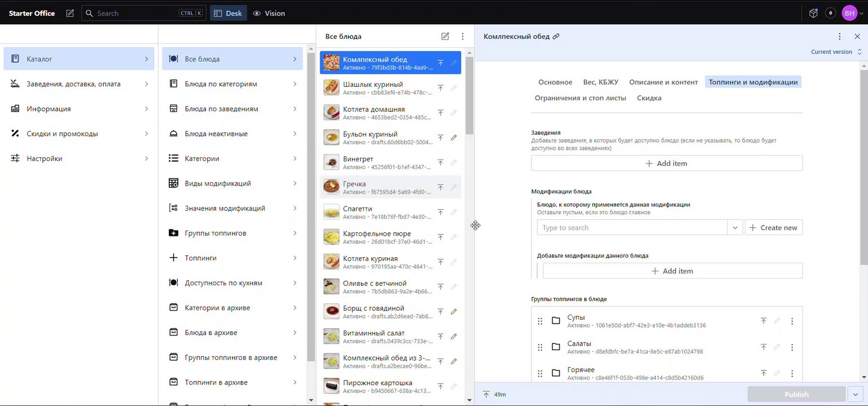
Task: Create a new dish via the Все блюда compose icon
Action: (x=445, y=36)
